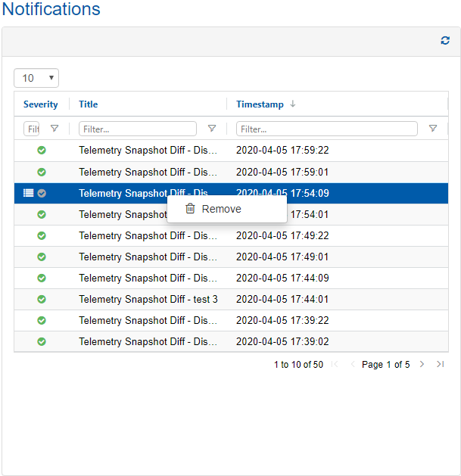Click the Title column filter funnel icon
Viewport: 461px width, 476px height.
[212, 129]
